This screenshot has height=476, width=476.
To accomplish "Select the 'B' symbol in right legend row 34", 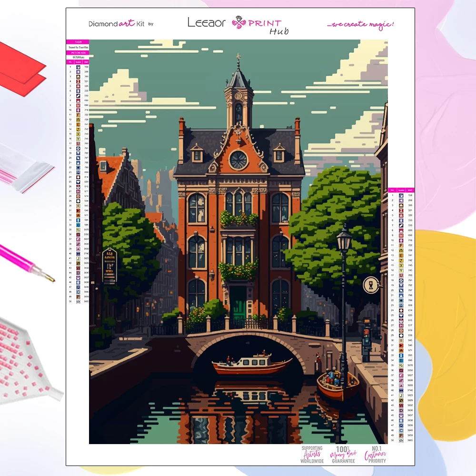I will pyautogui.click(x=401, y=361).
